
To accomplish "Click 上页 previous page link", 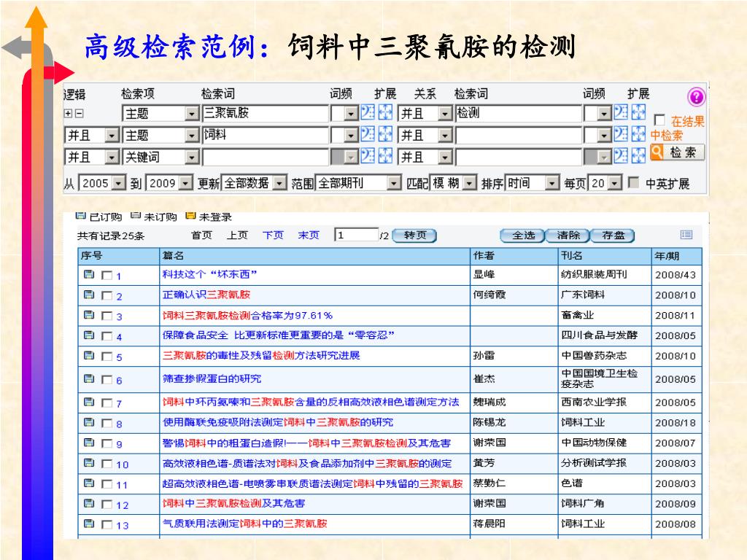I will (x=237, y=235).
